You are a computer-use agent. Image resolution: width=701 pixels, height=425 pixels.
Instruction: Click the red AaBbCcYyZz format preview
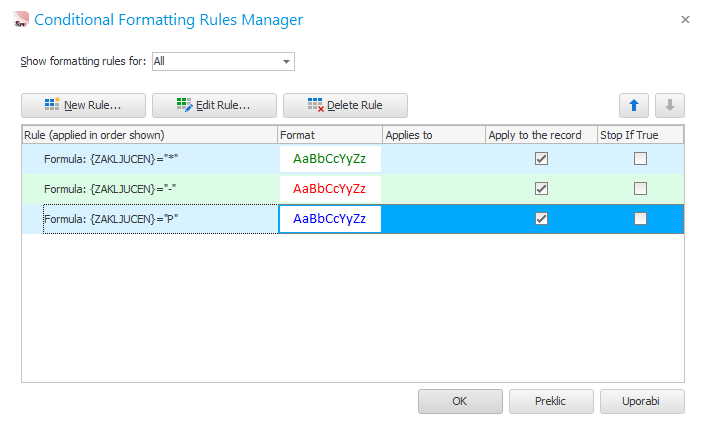[x=330, y=188]
